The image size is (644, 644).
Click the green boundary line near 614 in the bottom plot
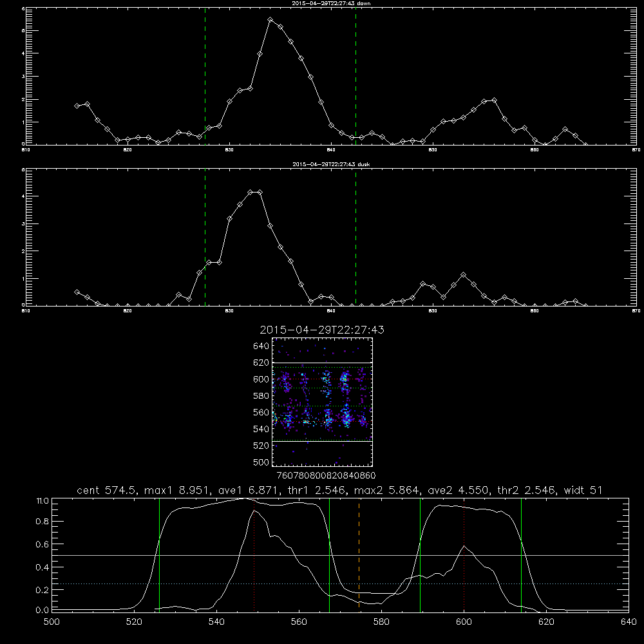tap(521, 554)
